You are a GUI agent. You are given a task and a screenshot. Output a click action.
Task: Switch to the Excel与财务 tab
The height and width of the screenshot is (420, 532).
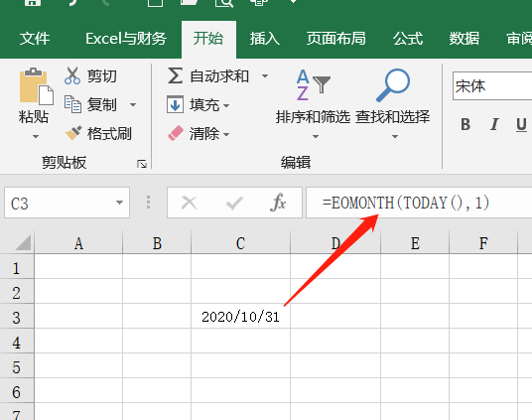pyautogui.click(x=126, y=39)
